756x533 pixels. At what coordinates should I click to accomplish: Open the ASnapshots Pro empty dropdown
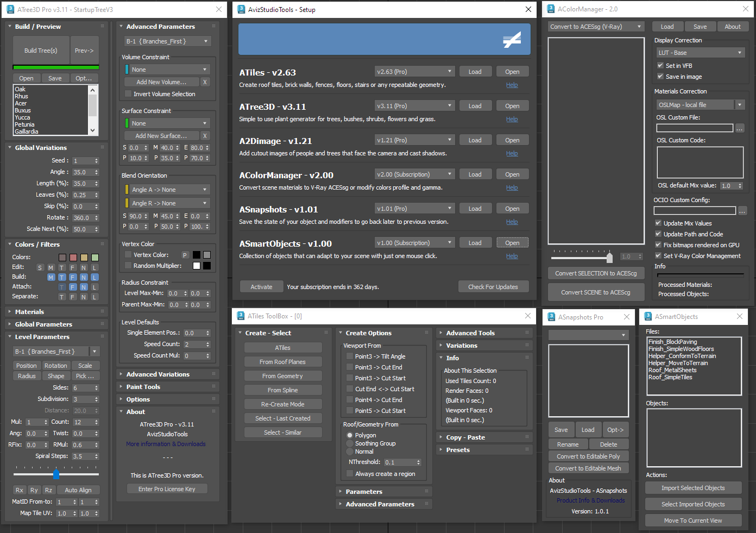tap(588, 335)
